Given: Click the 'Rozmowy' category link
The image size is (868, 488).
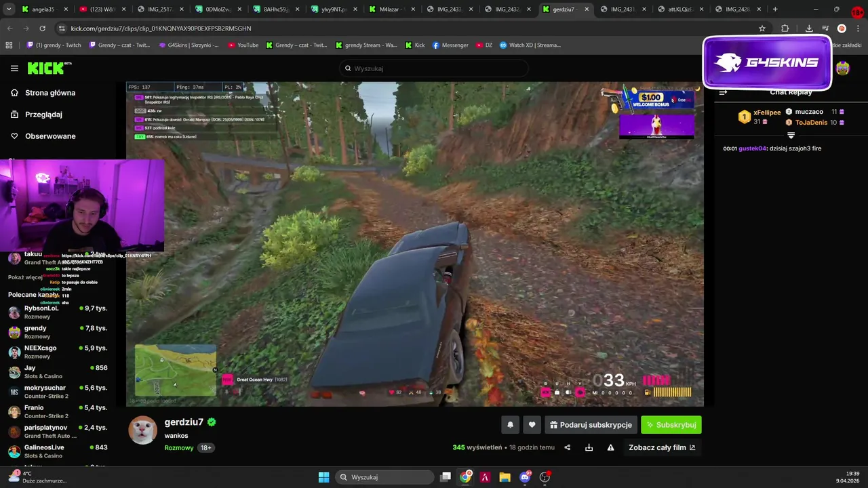Looking at the screenshot, I should pos(179,448).
